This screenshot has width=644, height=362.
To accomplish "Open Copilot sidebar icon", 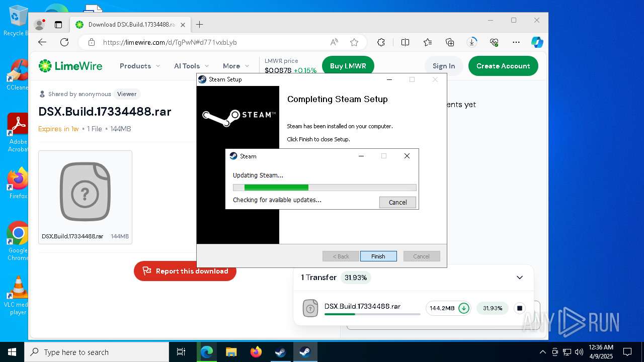I will coord(537,42).
